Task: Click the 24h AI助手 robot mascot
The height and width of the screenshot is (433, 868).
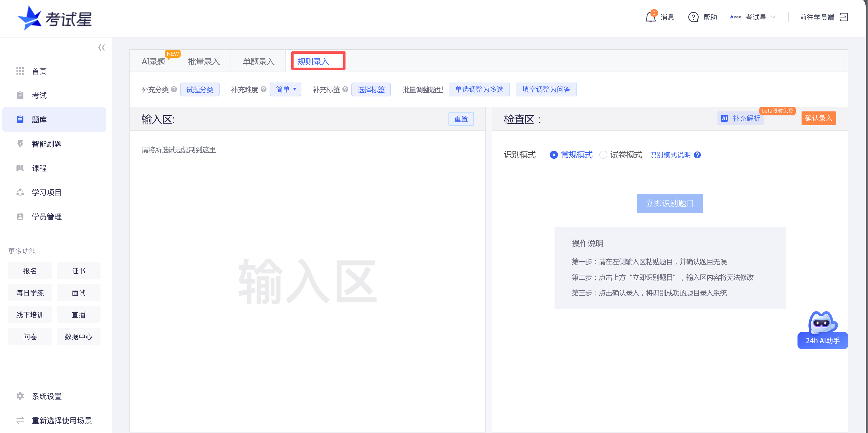Action: tap(822, 323)
